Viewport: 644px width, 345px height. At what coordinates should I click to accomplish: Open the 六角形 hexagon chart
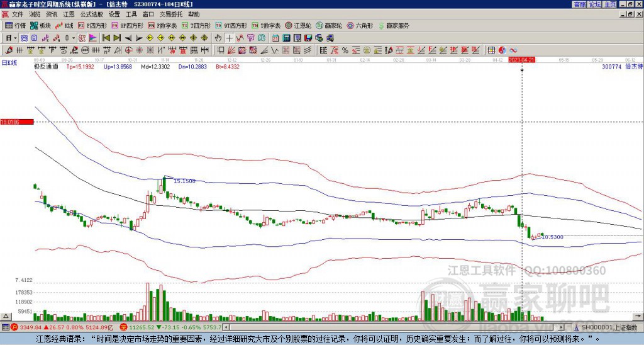360,25
